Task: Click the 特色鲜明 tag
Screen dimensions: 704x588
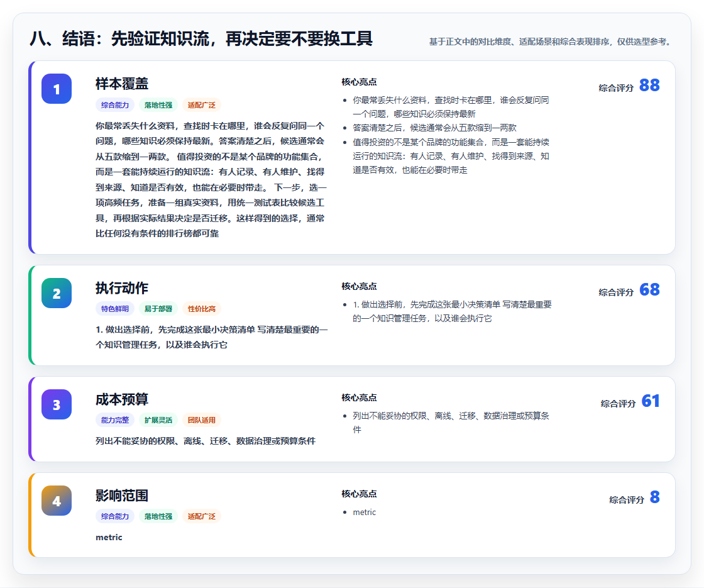Action: [x=115, y=309]
